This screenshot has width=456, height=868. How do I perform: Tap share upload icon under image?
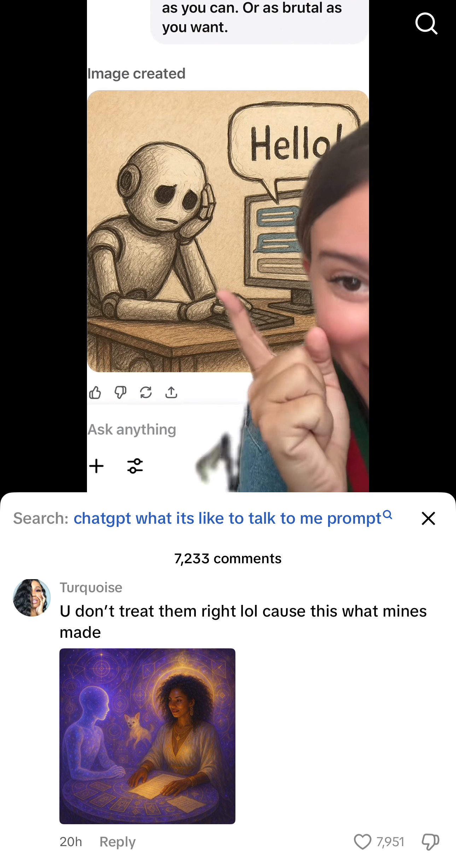(x=171, y=392)
